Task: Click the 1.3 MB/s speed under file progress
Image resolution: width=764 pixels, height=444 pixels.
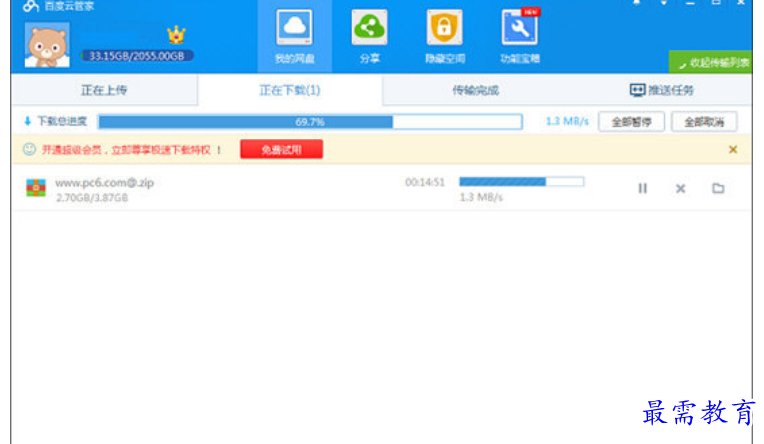Action: [x=481, y=197]
